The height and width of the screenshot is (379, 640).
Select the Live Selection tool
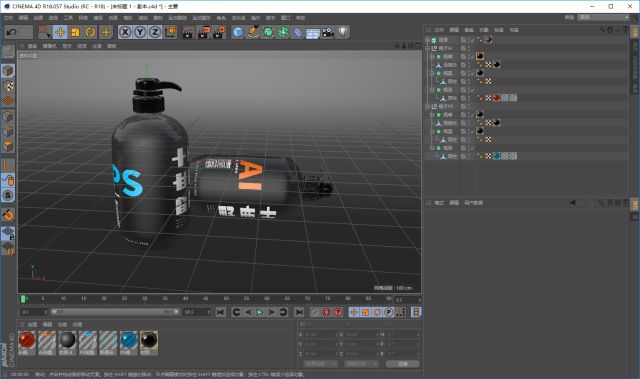click(x=44, y=32)
